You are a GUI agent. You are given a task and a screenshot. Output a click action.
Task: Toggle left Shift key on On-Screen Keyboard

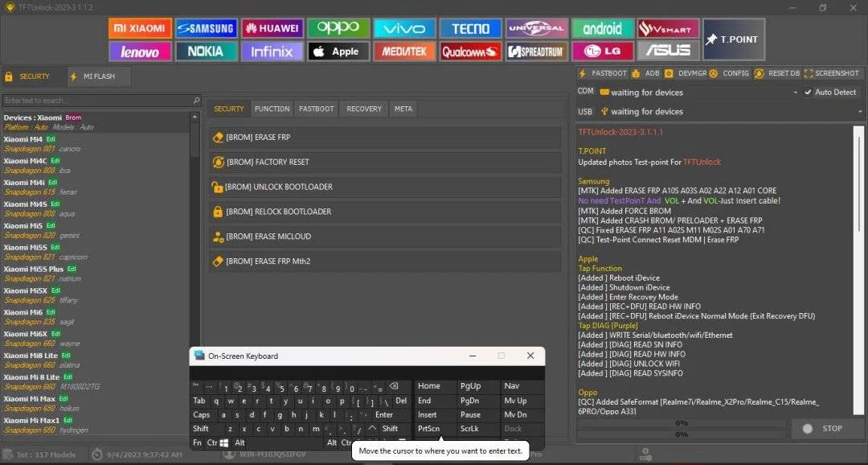tap(201, 429)
